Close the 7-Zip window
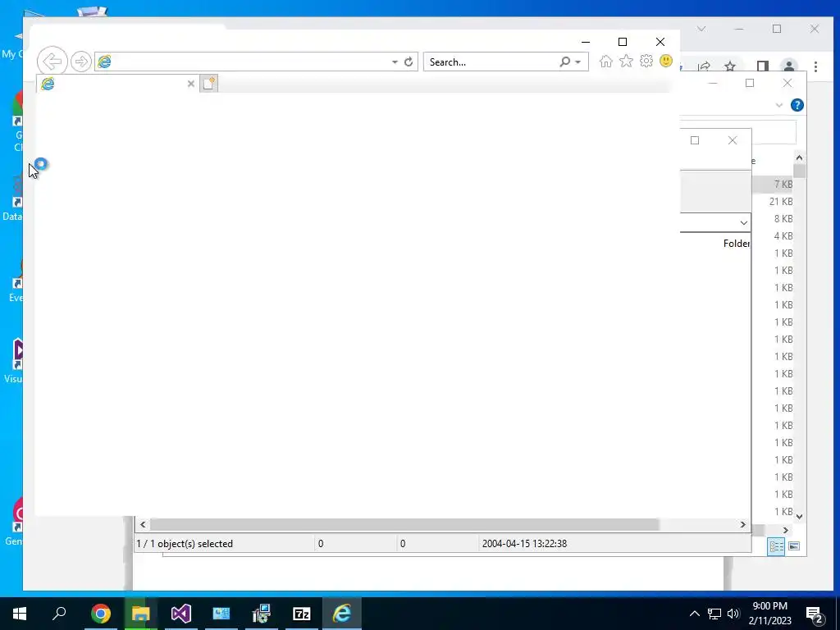 tap(733, 140)
